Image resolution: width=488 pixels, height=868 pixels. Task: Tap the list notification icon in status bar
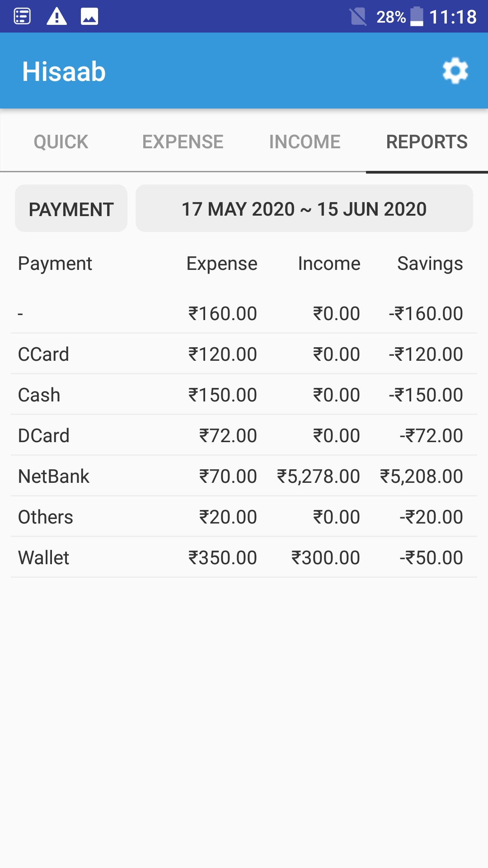tap(22, 17)
